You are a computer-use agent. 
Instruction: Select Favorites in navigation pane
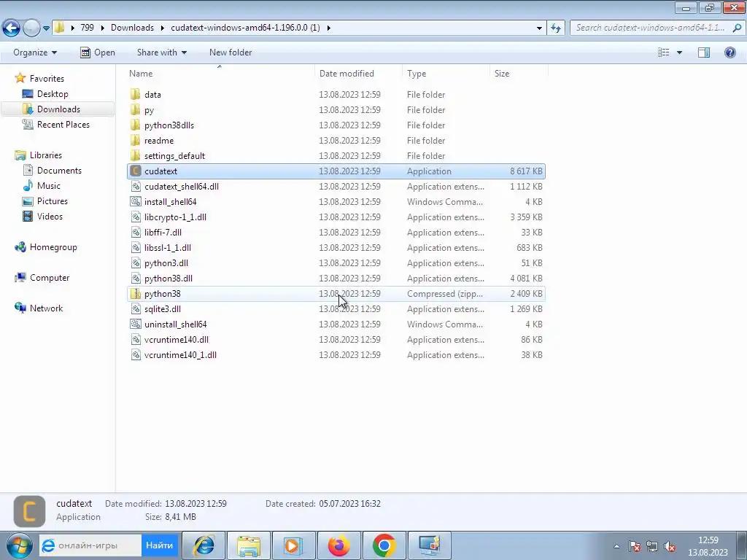(x=47, y=79)
